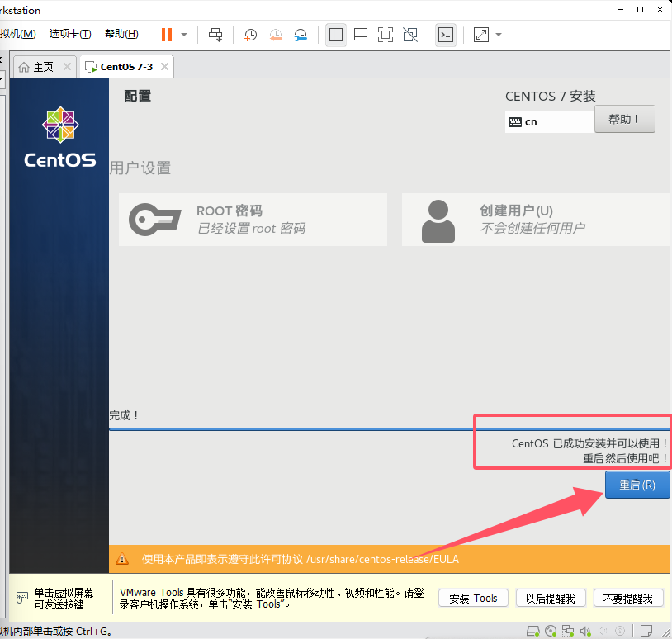Open the console view icon

(446, 35)
